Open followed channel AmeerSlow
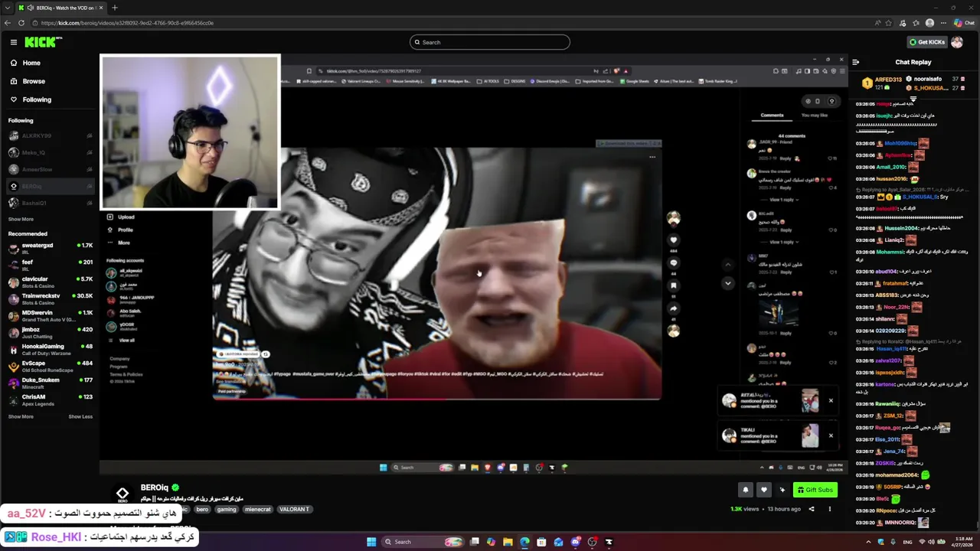The image size is (980, 551). [x=50, y=169]
